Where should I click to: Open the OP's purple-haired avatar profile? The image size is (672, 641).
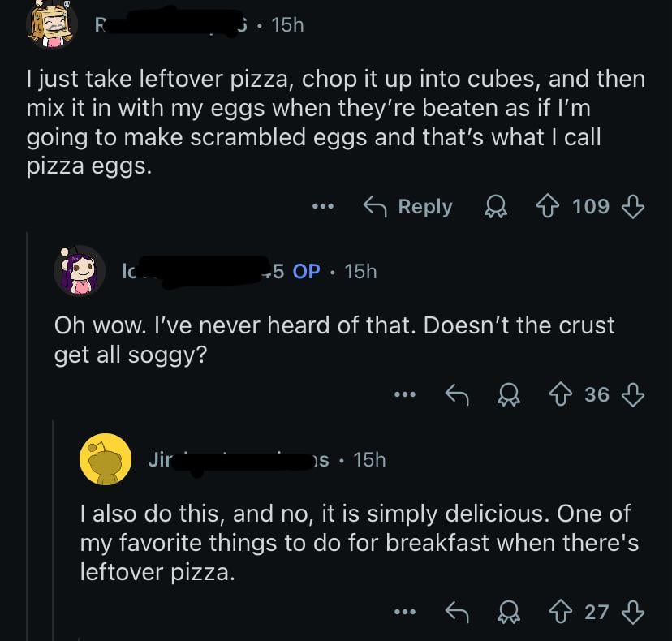tap(80, 271)
